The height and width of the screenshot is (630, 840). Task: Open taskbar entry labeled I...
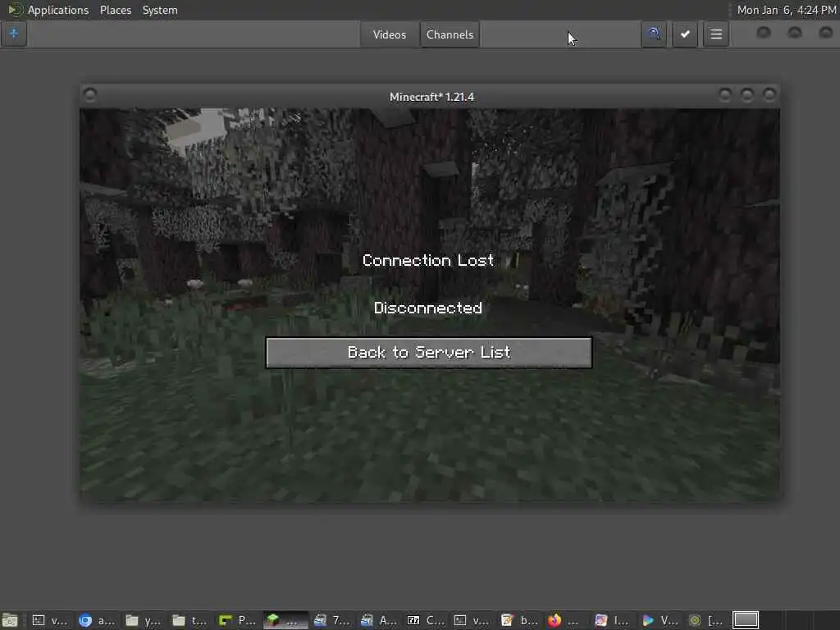(x=612, y=620)
